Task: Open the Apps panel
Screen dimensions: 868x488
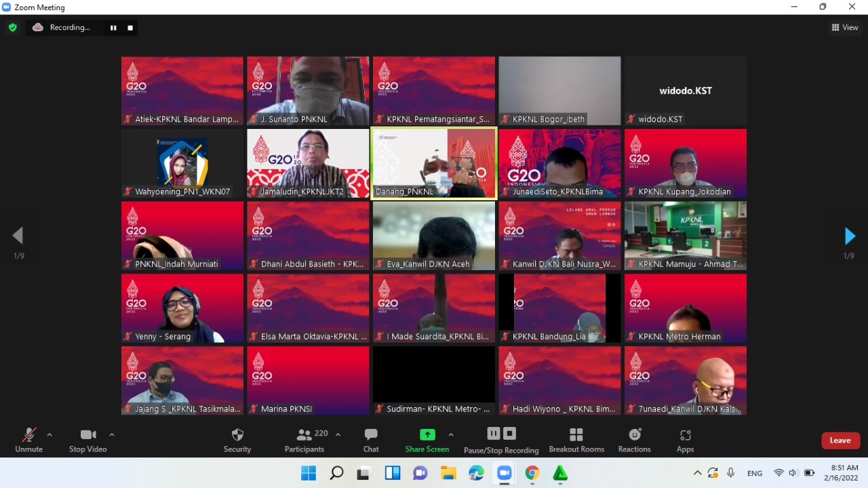Action: [x=685, y=440]
